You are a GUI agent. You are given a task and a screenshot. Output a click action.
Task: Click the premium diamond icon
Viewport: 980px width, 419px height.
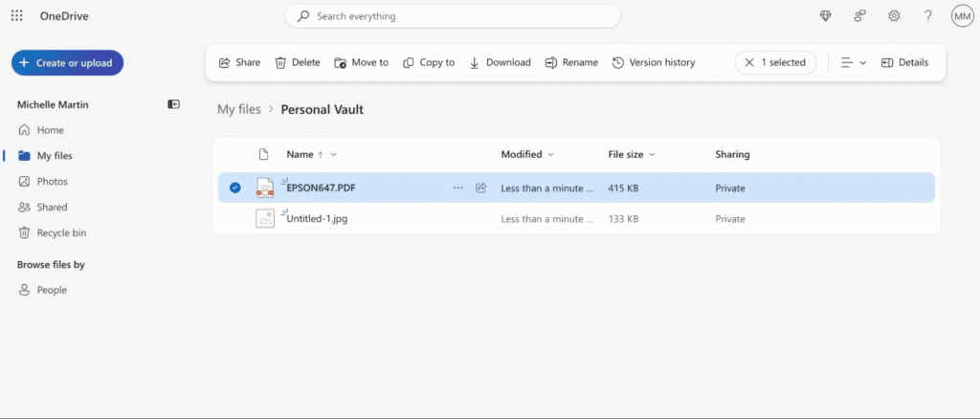click(826, 16)
